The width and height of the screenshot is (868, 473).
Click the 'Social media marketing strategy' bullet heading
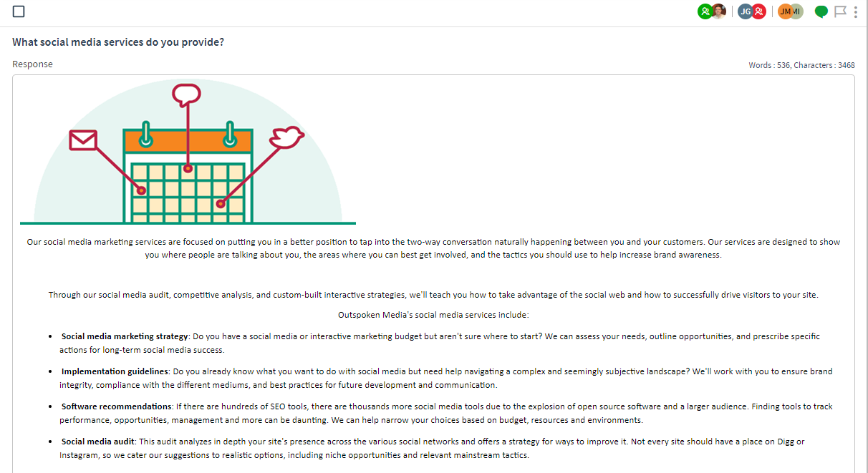[125, 336]
